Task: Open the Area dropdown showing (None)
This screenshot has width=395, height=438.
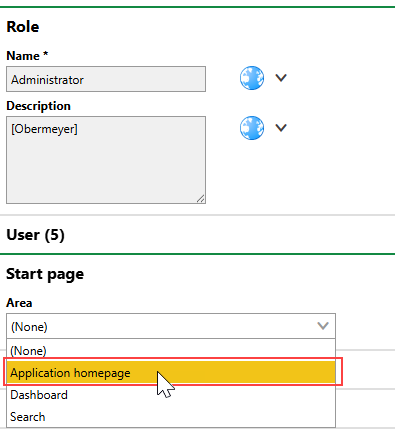Action: 171,326
